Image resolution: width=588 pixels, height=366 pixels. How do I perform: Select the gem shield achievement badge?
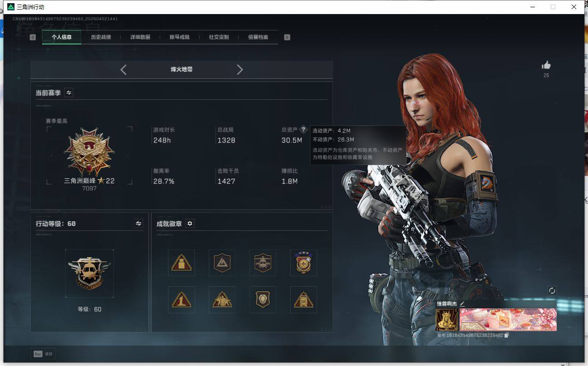[263, 299]
